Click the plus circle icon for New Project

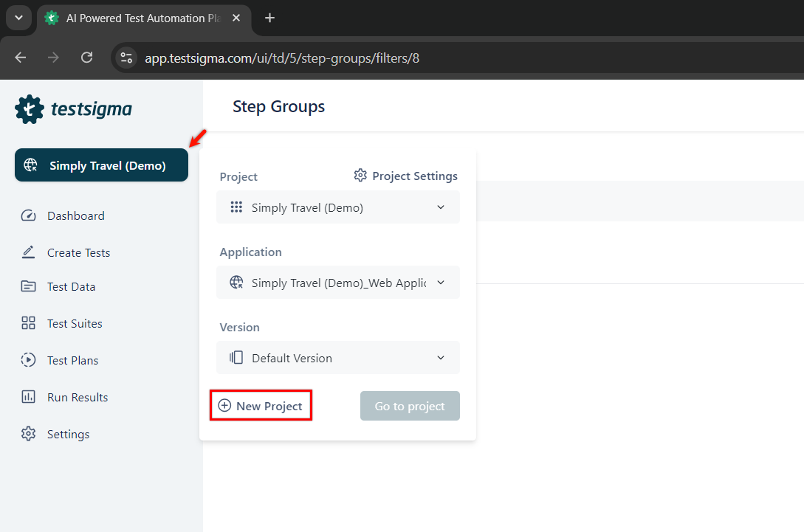pos(224,405)
